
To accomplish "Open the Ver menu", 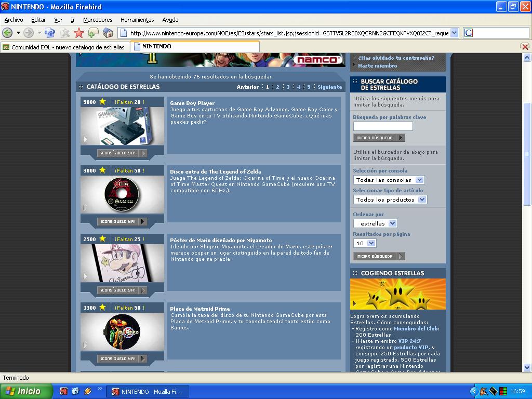I will (x=58, y=20).
